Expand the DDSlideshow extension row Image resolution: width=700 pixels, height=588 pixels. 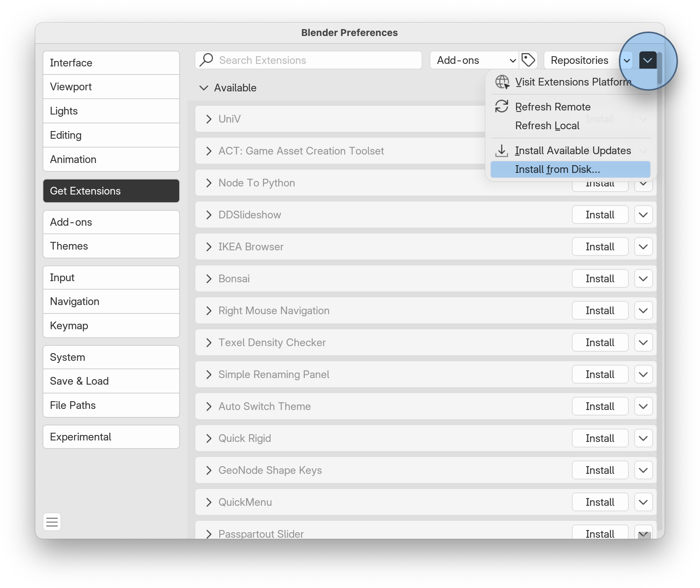coord(209,215)
